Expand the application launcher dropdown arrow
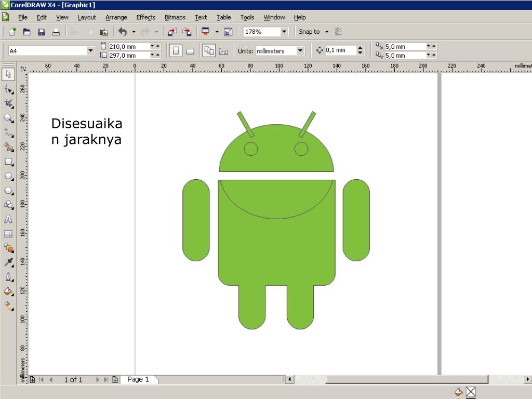Image resolution: width=532 pixels, height=399 pixels. tap(217, 32)
